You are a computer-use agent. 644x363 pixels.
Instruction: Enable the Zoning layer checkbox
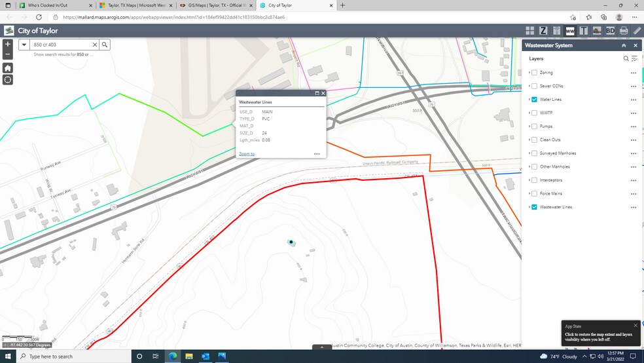coord(535,73)
